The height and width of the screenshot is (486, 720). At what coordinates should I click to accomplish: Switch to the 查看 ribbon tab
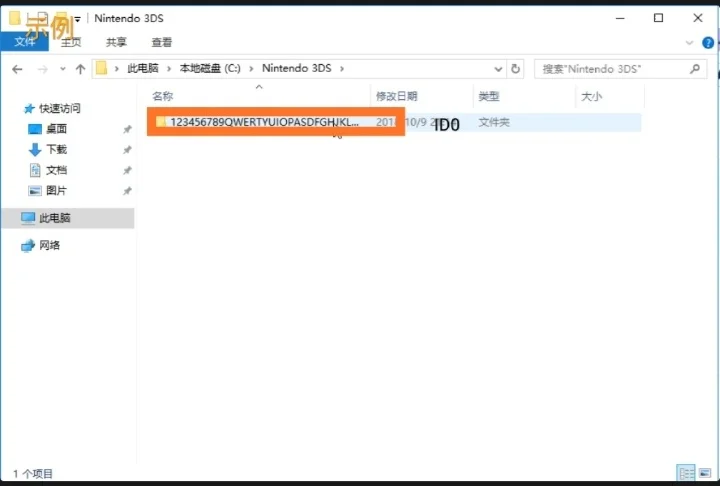pos(161,42)
